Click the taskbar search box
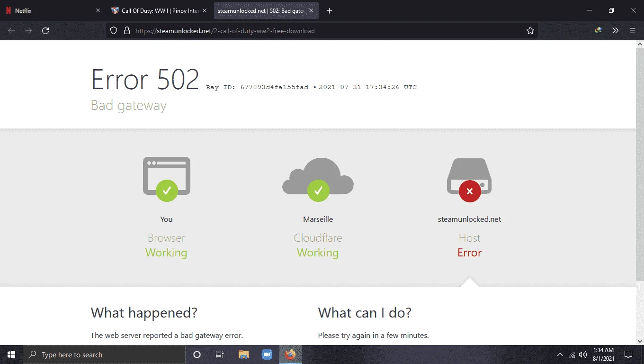644x364 pixels. [104, 355]
